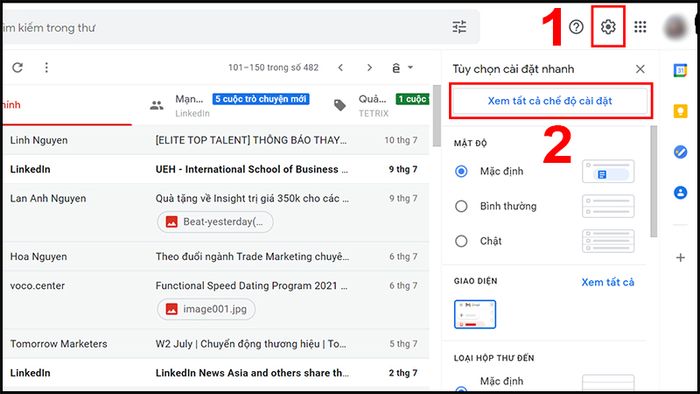Open the More options three-dot menu
Screen dimensions: 700x394
pos(46,67)
